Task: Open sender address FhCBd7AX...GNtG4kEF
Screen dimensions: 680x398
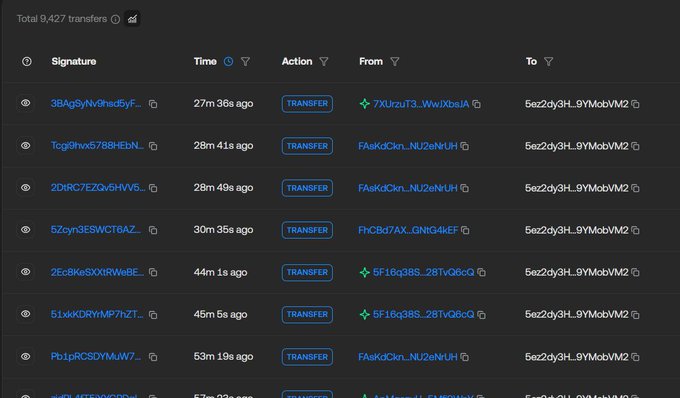Action: [x=408, y=230]
